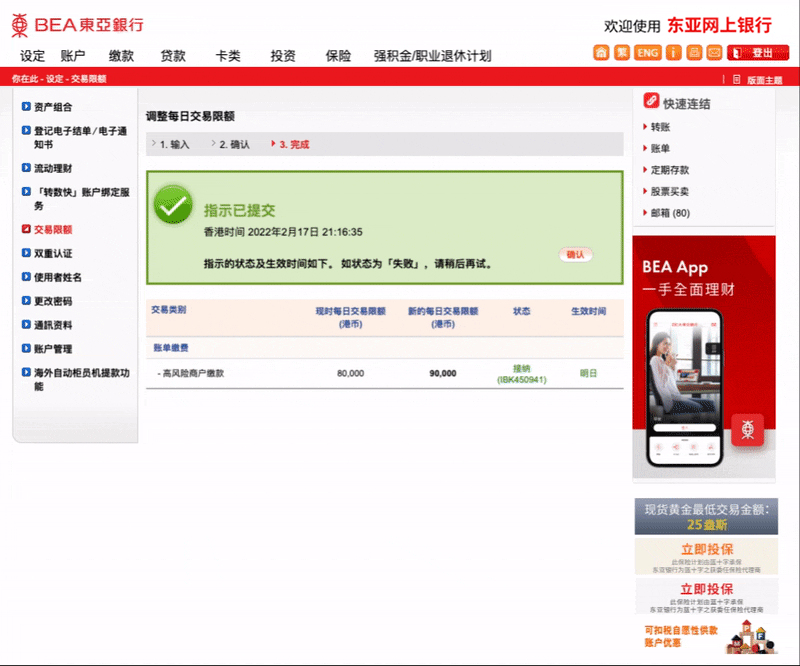Open the 投资 menu

283,56
